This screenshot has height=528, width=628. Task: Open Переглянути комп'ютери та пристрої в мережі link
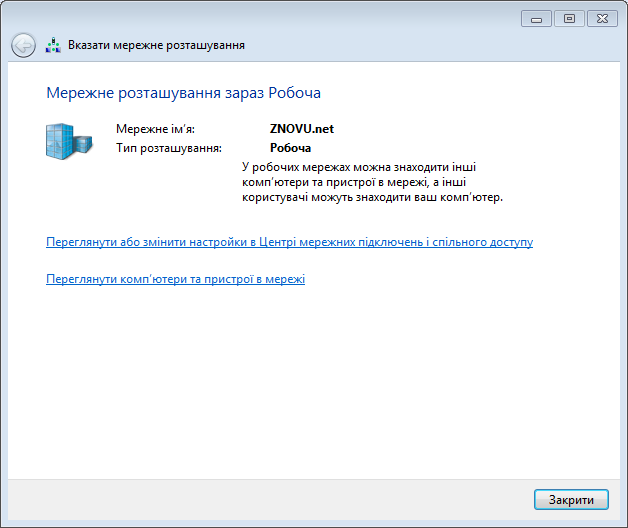(x=175, y=279)
